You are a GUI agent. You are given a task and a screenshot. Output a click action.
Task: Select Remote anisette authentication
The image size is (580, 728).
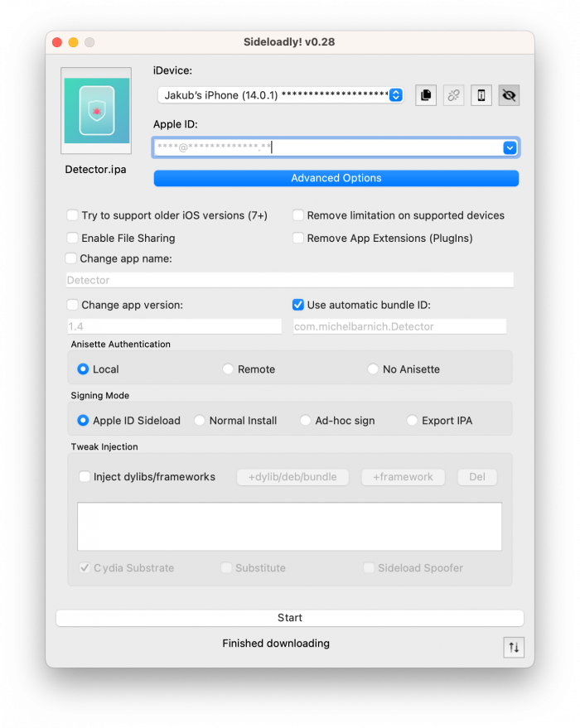click(228, 369)
